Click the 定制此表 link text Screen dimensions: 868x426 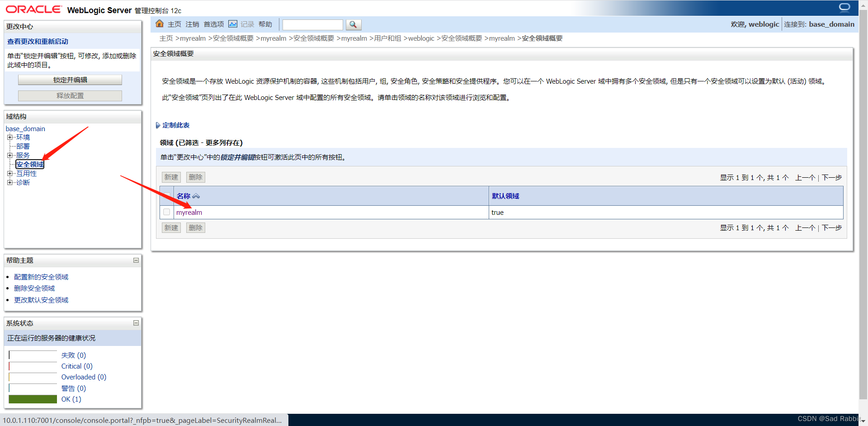click(x=176, y=125)
